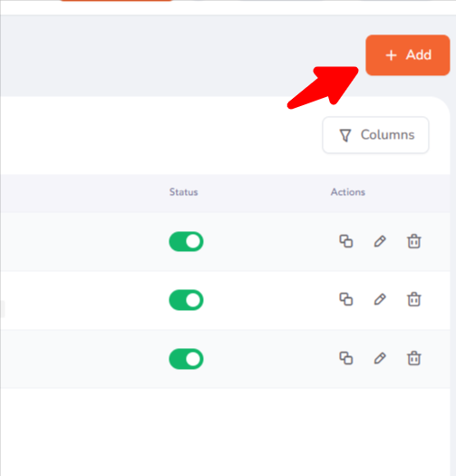Click the Actions column header

point(348,192)
